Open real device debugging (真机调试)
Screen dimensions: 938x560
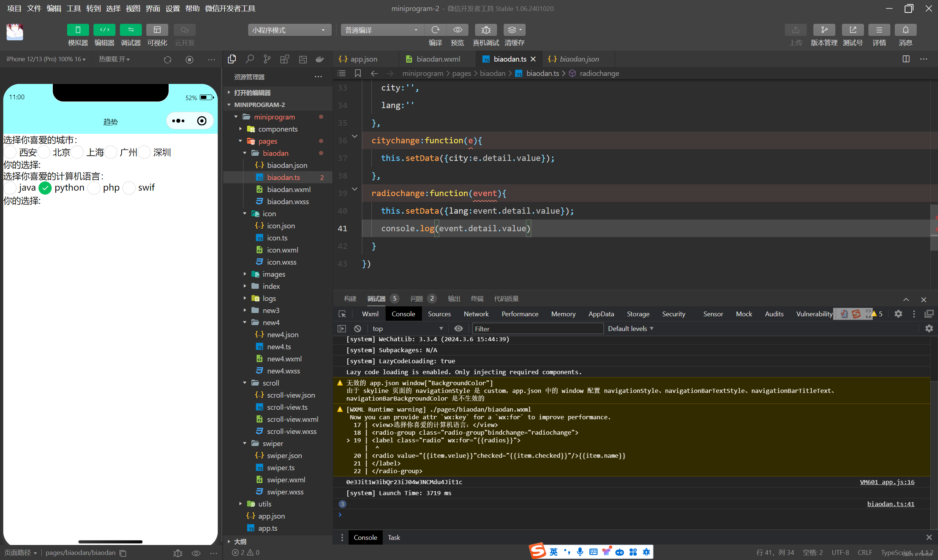point(486,30)
